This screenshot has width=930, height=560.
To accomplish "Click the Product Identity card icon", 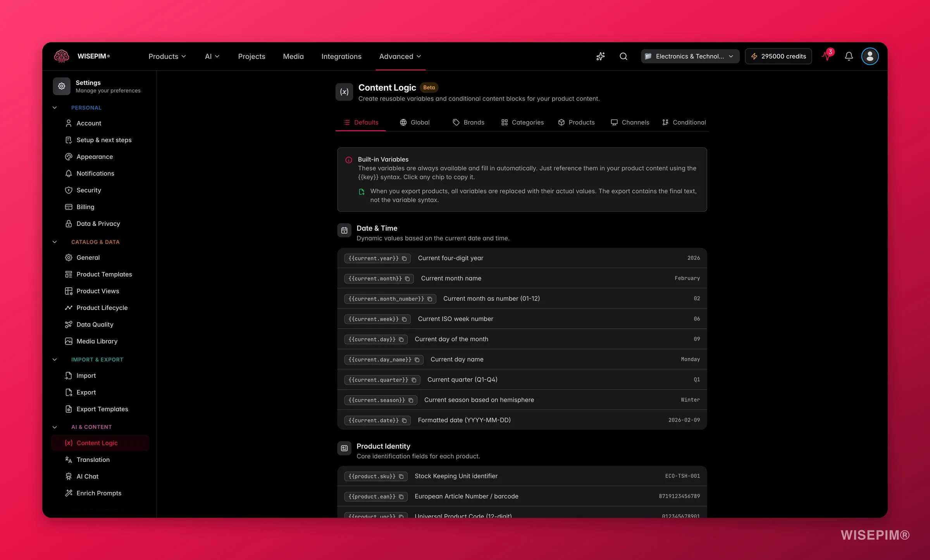I will pos(344,448).
